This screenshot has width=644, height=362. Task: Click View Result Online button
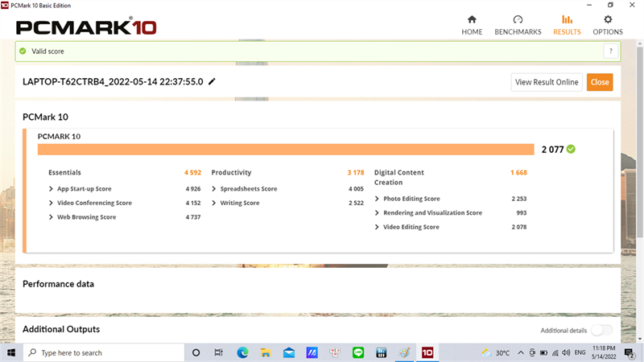click(x=547, y=82)
